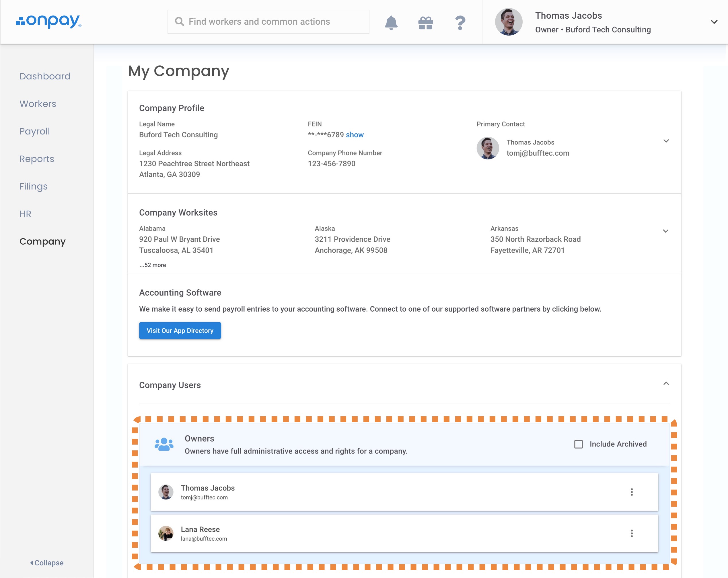Click Lana Reese name in Owners list
This screenshot has height=578, width=728.
(x=200, y=529)
